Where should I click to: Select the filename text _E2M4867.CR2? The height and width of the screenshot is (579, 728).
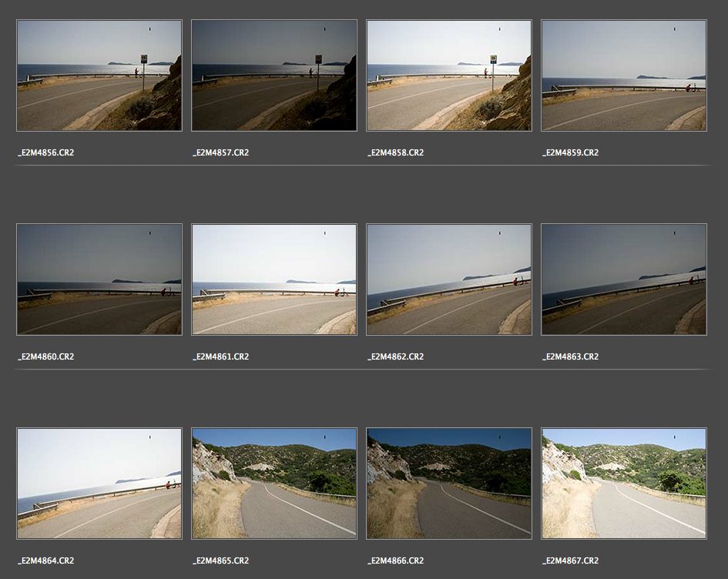[571, 561]
